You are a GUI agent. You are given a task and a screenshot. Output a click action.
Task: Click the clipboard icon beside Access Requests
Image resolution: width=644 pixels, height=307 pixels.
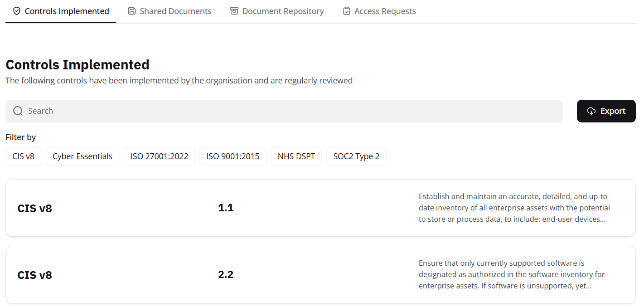tap(347, 11)
